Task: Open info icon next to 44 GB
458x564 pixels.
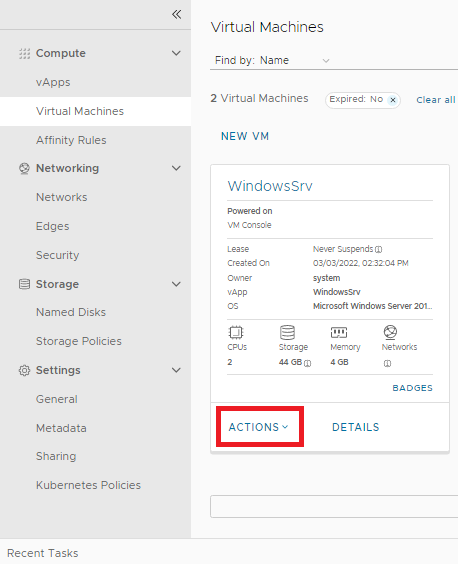Action: point(308,363)
